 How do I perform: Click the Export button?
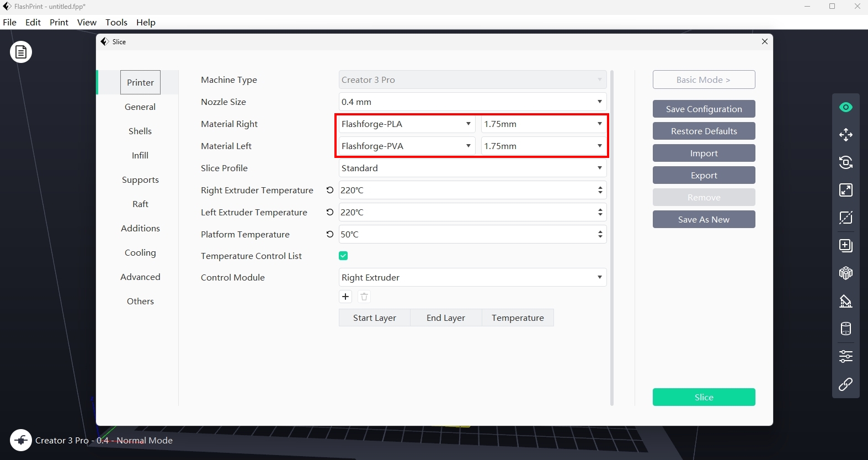coord(704,175)
